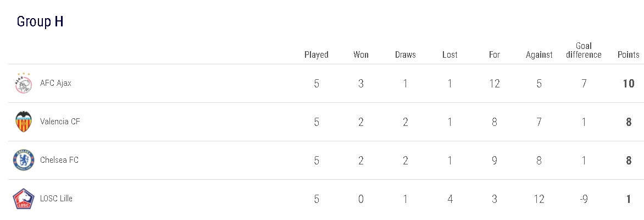Click the LOSC Lille club crest
The width and height of the screenshot is (644, 220).
[x=24, y=199]
